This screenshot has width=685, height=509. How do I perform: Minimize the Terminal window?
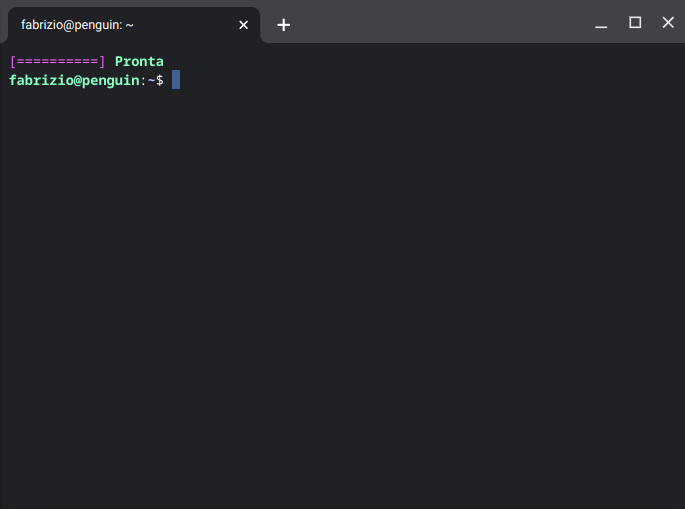(x=601, y=24)
